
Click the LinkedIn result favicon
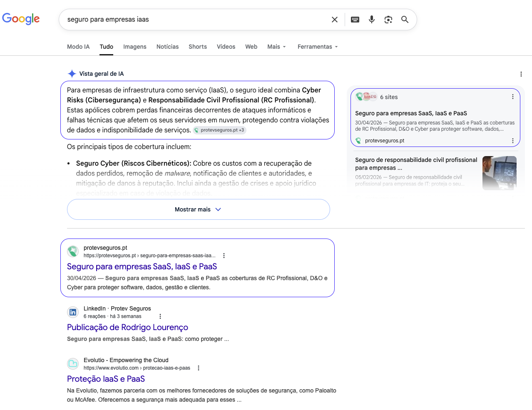73,312
